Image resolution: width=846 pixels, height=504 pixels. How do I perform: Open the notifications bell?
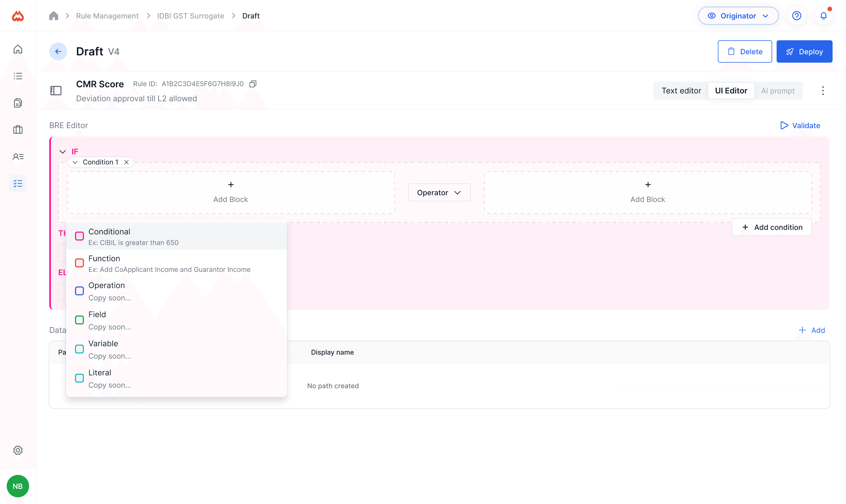coord(823,16)
